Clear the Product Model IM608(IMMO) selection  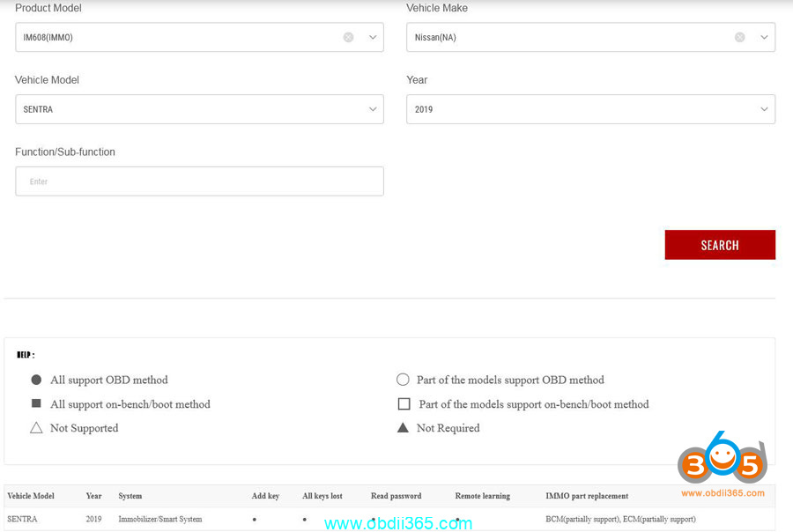point(348,37)
